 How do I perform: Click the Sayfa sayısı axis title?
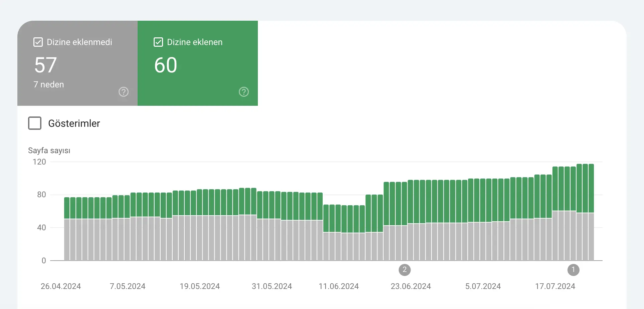point(49,150)
